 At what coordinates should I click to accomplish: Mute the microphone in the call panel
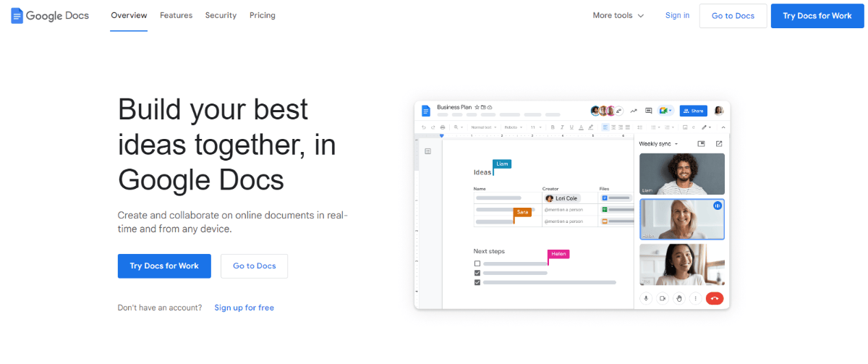tap(645, 298)
